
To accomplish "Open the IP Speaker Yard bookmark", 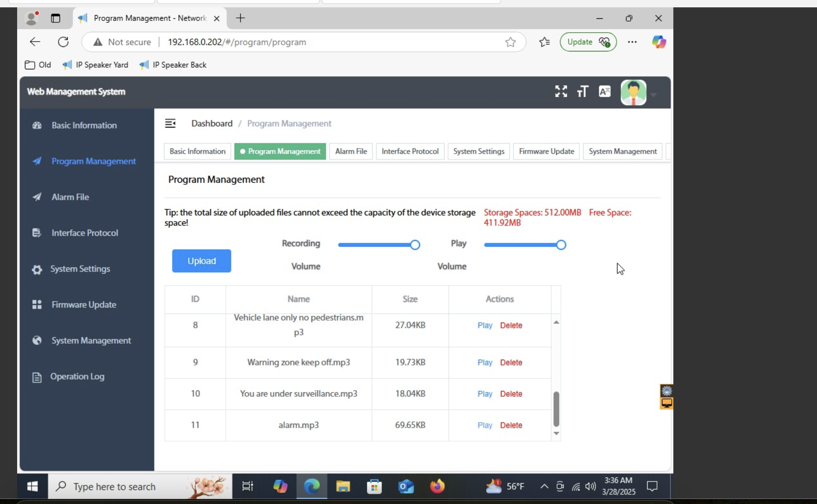I will tap(95, 65).
